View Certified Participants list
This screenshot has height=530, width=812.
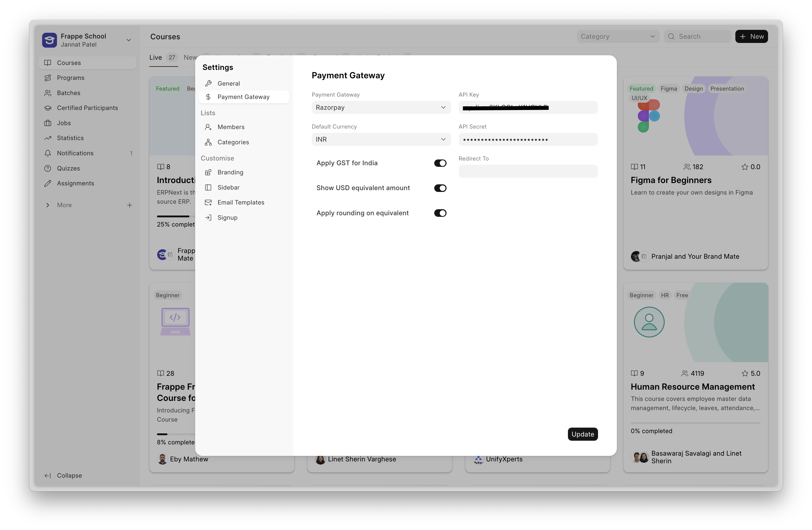(x=87, y=108)
